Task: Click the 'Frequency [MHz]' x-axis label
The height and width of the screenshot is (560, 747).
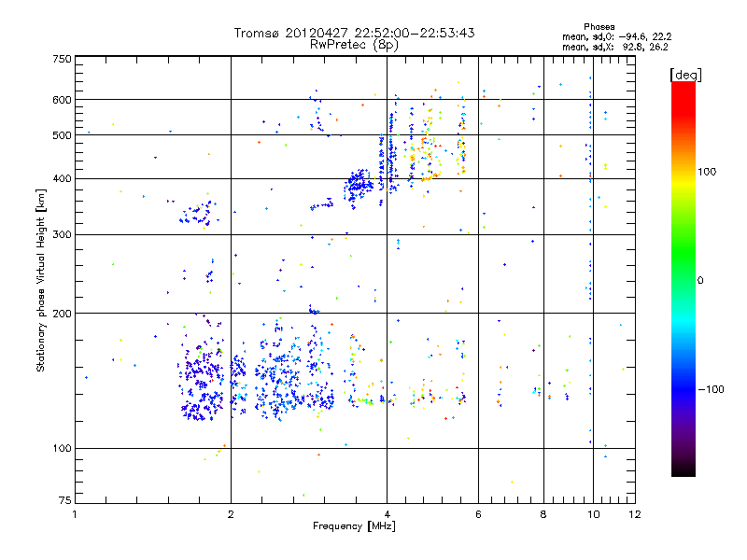Action: 354,526
